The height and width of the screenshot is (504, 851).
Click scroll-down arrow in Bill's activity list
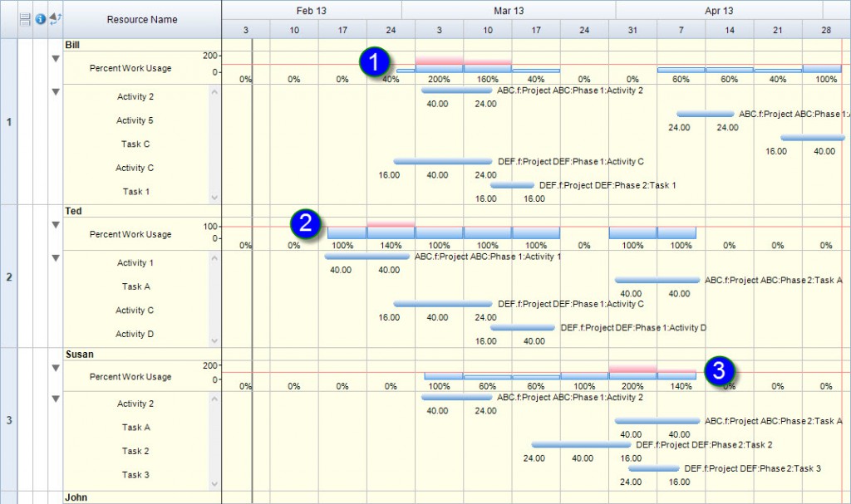(214, 198)
